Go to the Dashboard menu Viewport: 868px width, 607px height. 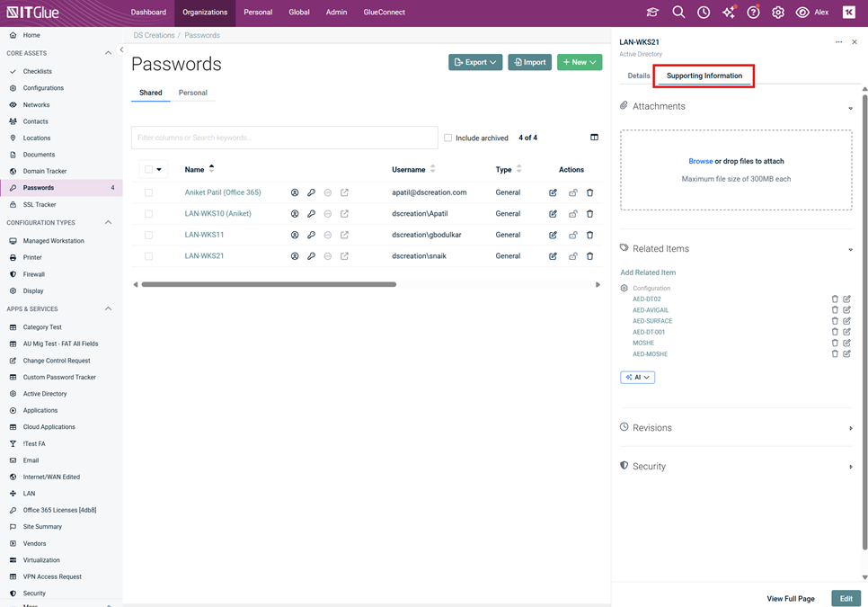click(148, 13)
